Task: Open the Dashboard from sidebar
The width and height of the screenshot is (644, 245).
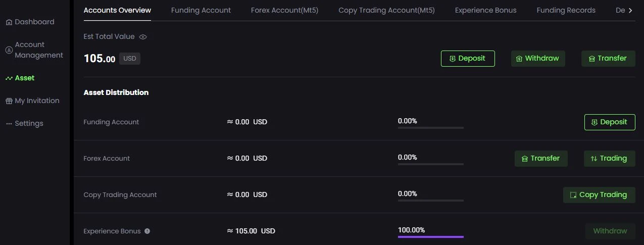Action: click(x=30, y=22)
